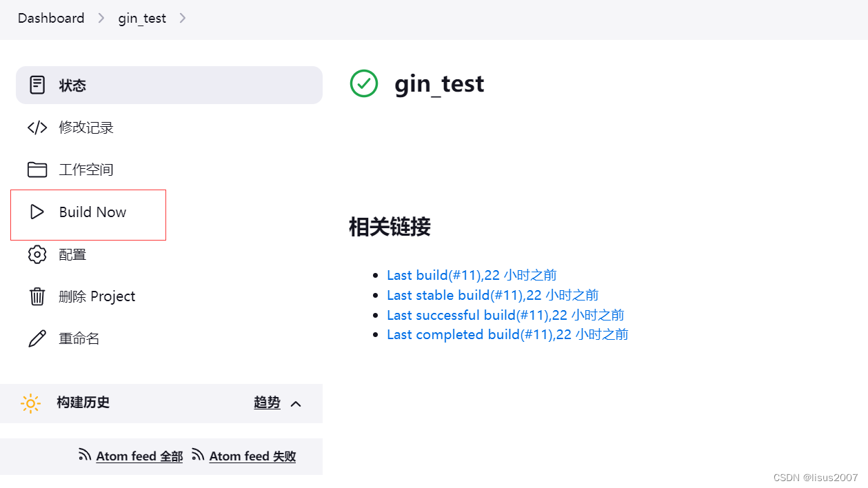Click the Build Now play icon
The height and width of the screenshot is (488, 868).
(37, 212)
